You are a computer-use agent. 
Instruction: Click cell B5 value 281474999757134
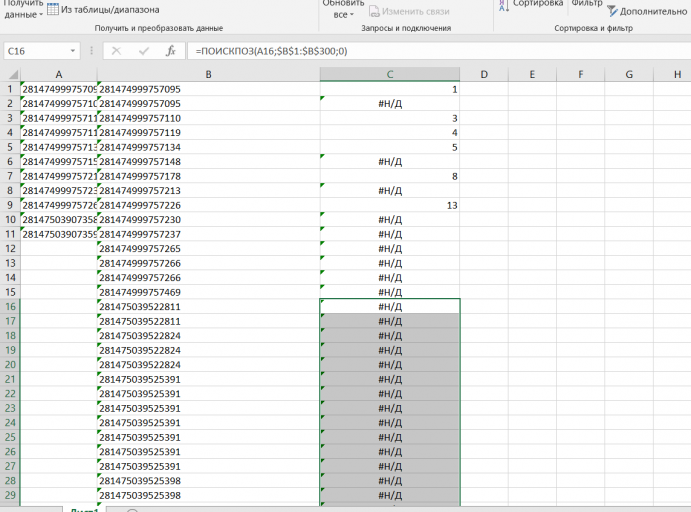(x=208, y=147)
